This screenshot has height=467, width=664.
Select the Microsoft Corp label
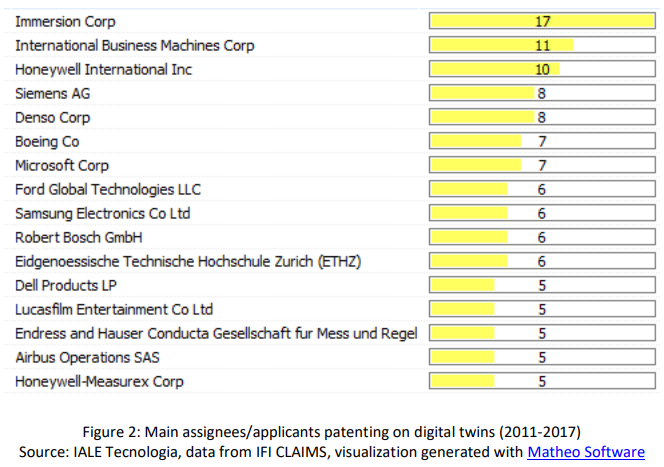click(x=62, y=166)
